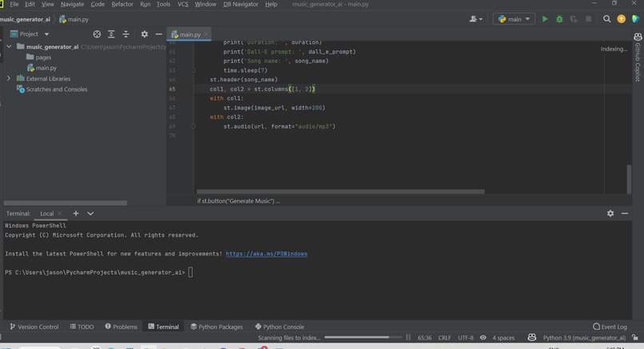Open Python Packages tool window
The height and width of the screenshot is (349, 644).
click(217, 327)
